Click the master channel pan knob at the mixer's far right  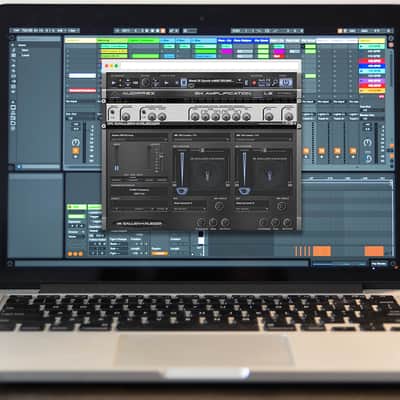tap(367, 143)
